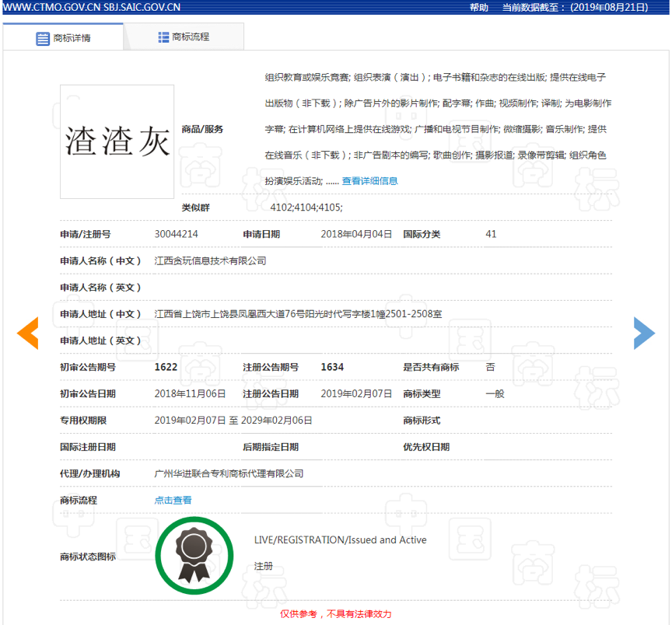
Task: Switch to the 商标详情 tab
Action: coord(63,37)
